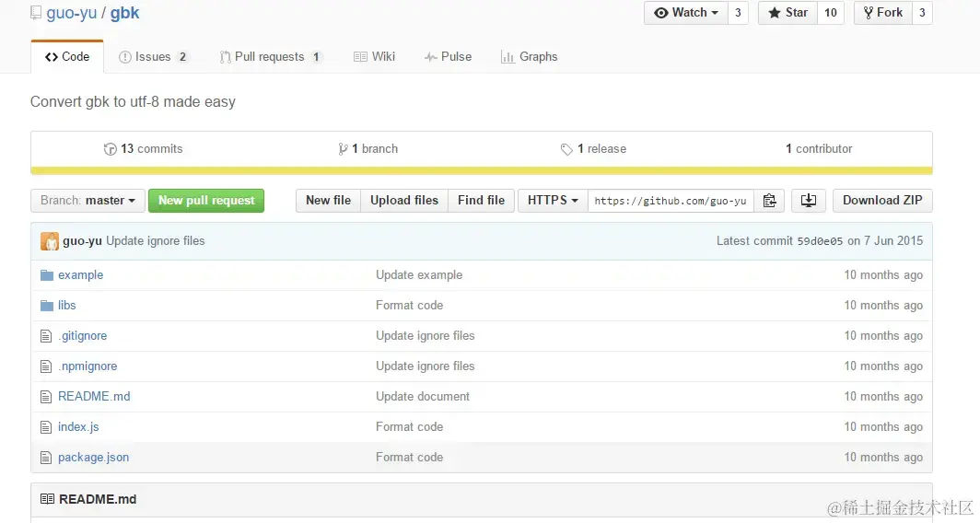This screenshot has height=523, width=980.
Task: Open the latest commit message Update ignore files
Action: [155, 241]
